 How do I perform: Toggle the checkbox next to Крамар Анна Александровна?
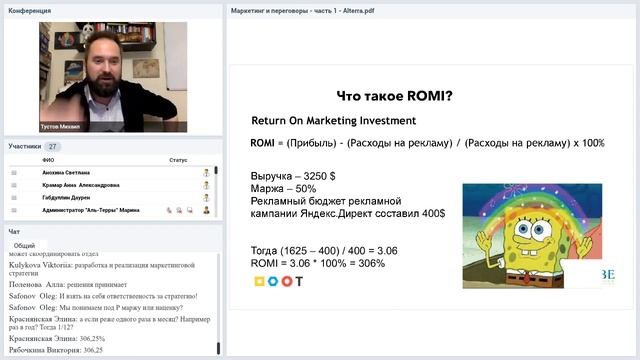pyautogui.click(x=14, y=185)
